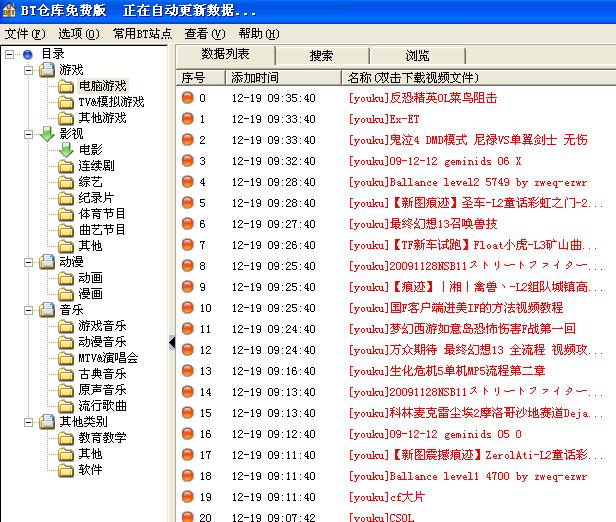
Task: Click the folder icon for 体育节目
Action: point(66,214)
